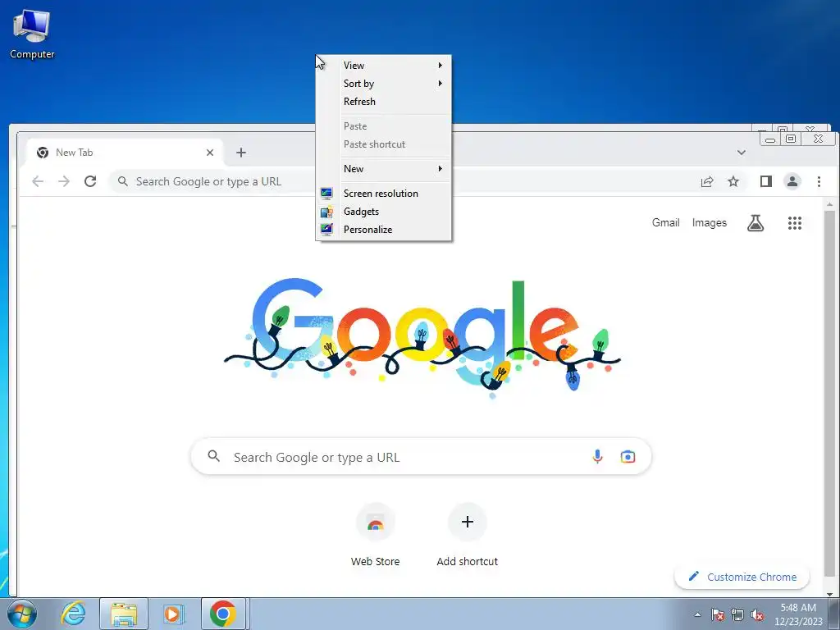Open Gadgets from the context menu
Image resolution: width=840 pixels, height=630 pixels.
384,212
